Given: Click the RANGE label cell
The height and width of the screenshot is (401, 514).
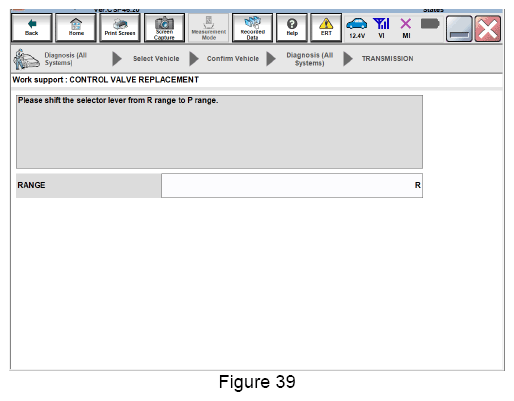Looking at the screenshot, I should click(x=89, y=185).
